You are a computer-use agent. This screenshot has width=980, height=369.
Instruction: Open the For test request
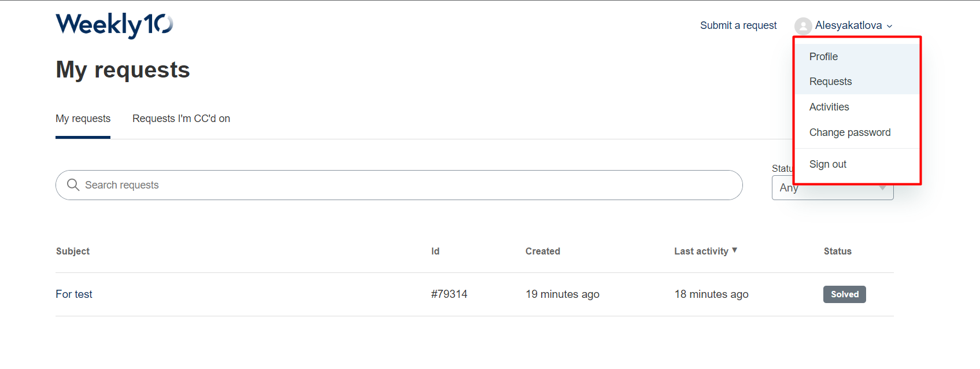click(x=74, y=294)
